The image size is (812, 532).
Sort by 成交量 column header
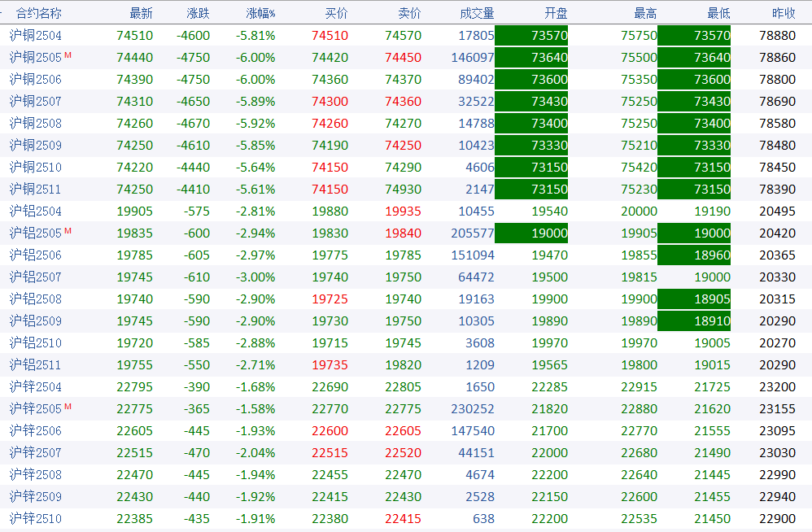coord(477,13)
